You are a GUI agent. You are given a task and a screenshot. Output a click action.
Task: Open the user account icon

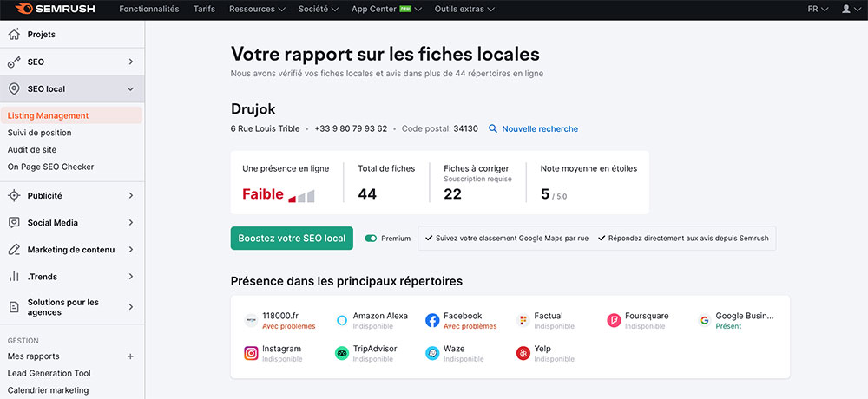click(x=845, y=9)
